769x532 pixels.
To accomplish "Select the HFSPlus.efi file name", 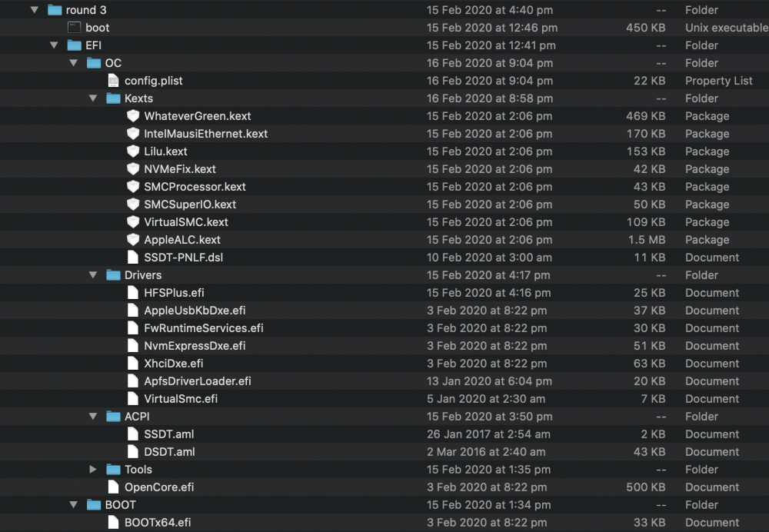I will [174, 293].
